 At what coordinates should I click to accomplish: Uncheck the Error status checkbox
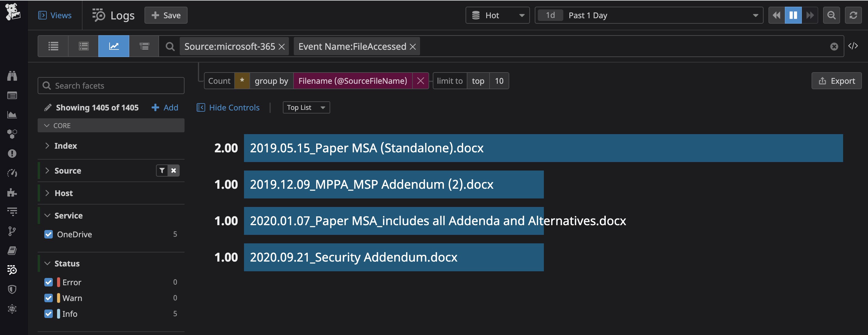[x=49, y=282]
